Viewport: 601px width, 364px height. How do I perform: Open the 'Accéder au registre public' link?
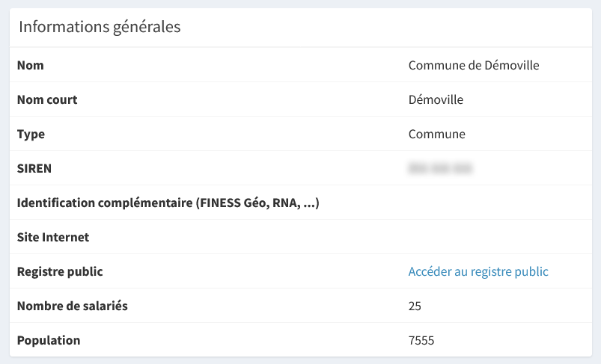[478, 272]
